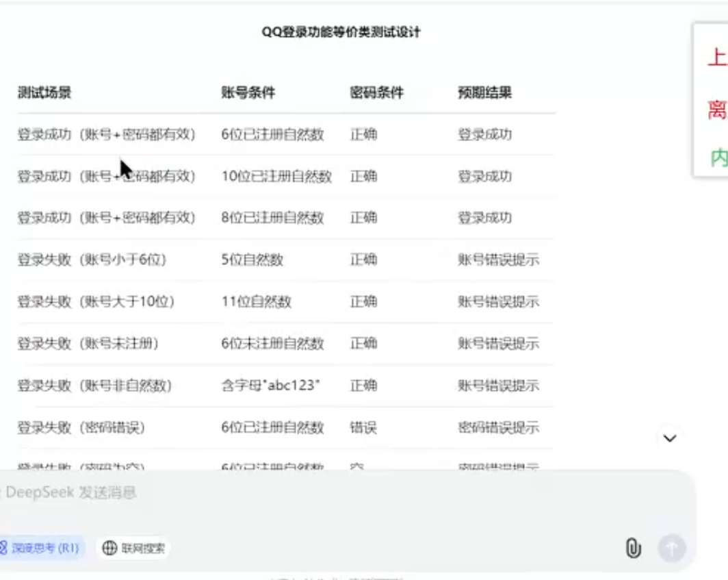Click 错误 password condition cell
This screenshot has height=580, width=728.
pyautogui.click(x=363, y=427)
